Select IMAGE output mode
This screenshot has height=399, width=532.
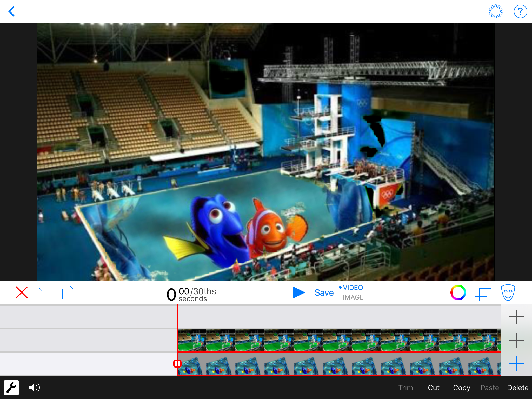(x=353, y=297)
